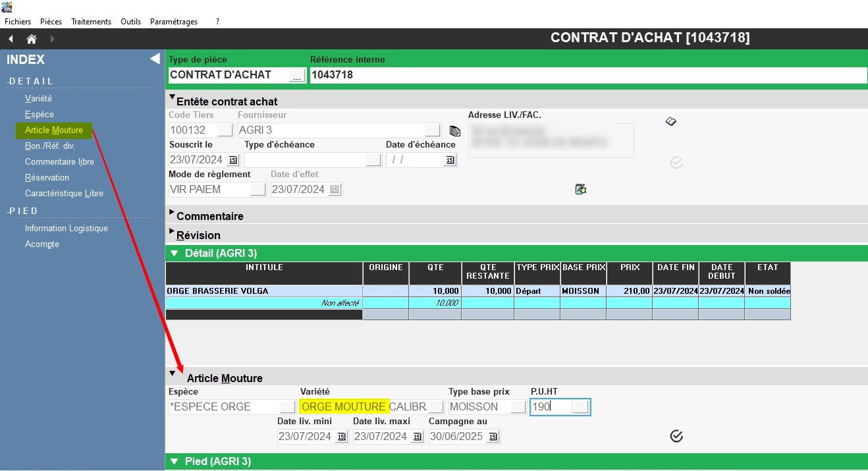Open the calendar picker for Campagne au

(493, 437)
